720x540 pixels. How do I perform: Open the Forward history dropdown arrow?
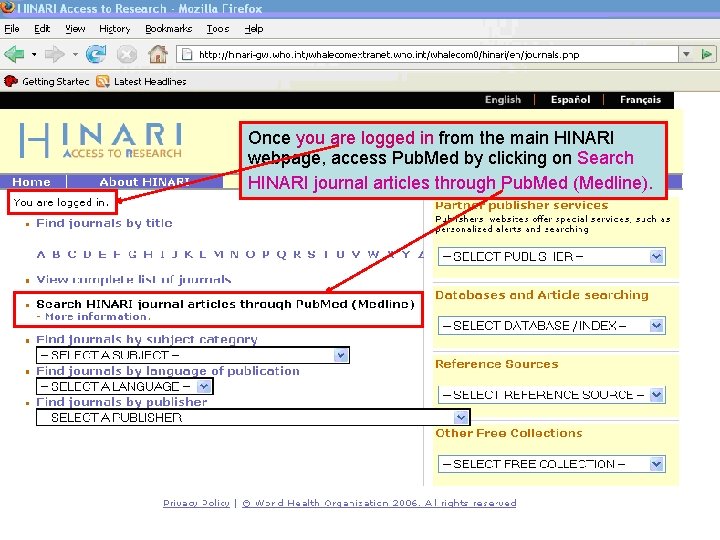(75, 55)
